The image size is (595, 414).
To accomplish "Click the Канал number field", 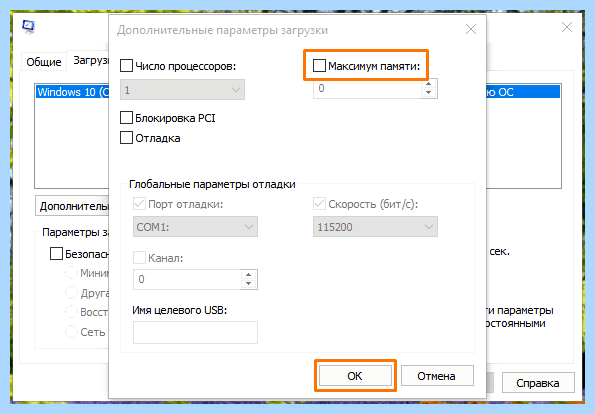I will pyautogui.click(x=187, y=280).
